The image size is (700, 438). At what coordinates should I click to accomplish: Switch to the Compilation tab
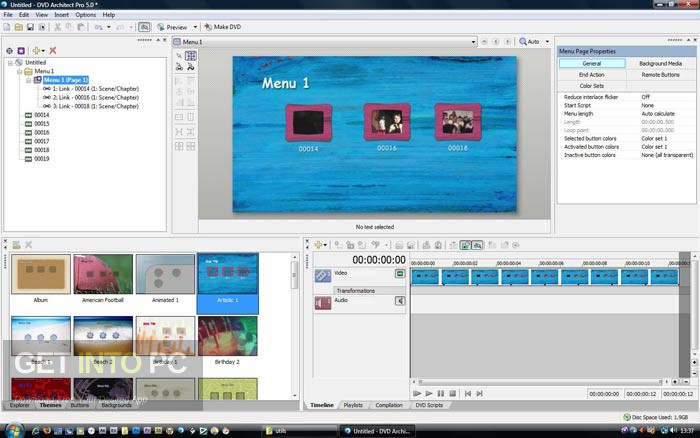pyautogui.click(x=389, y=405)
